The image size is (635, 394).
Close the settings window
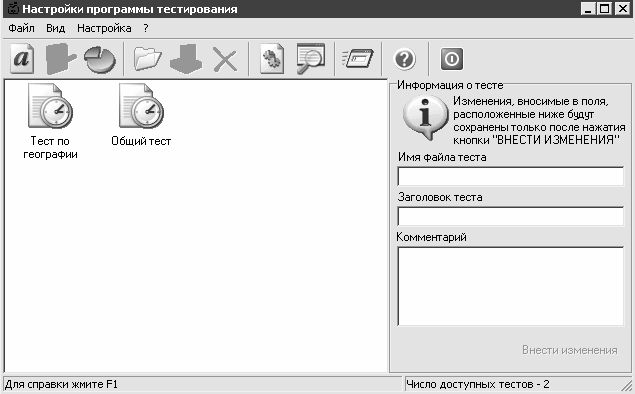622,9
